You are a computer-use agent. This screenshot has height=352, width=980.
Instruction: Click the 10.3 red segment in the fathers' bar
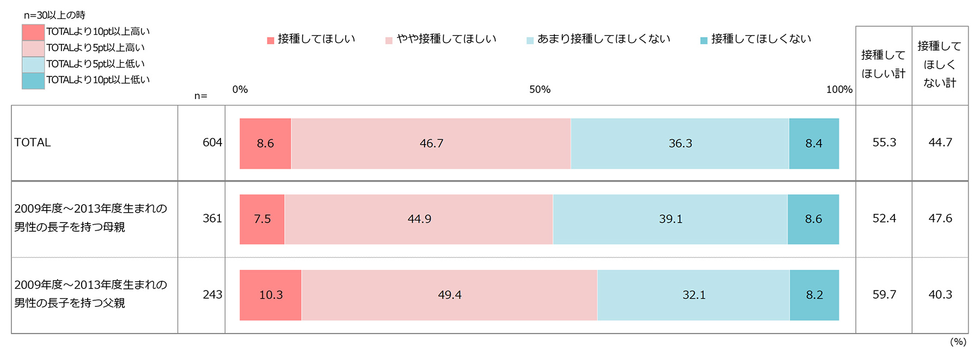click(271, 295)
